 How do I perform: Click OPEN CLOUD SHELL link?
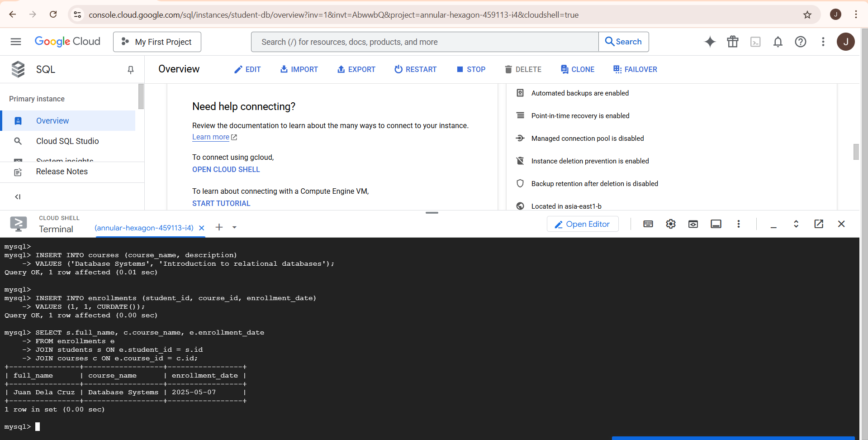pyautogui.click(x=226, y=169)
